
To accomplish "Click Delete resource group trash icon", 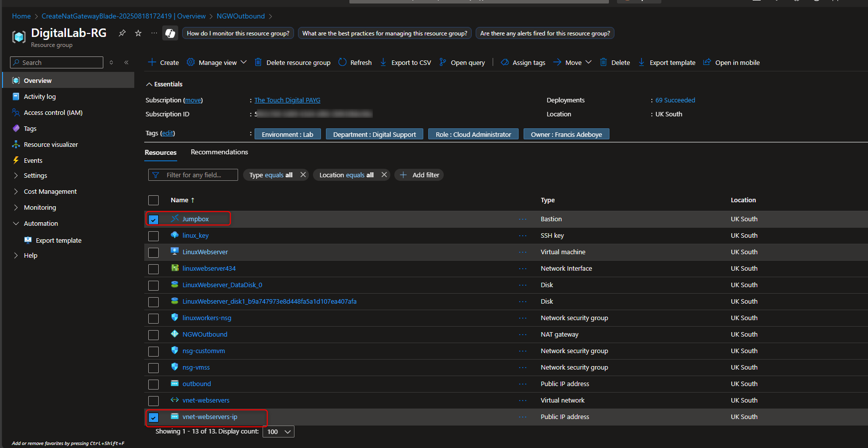I will point(258,62).
